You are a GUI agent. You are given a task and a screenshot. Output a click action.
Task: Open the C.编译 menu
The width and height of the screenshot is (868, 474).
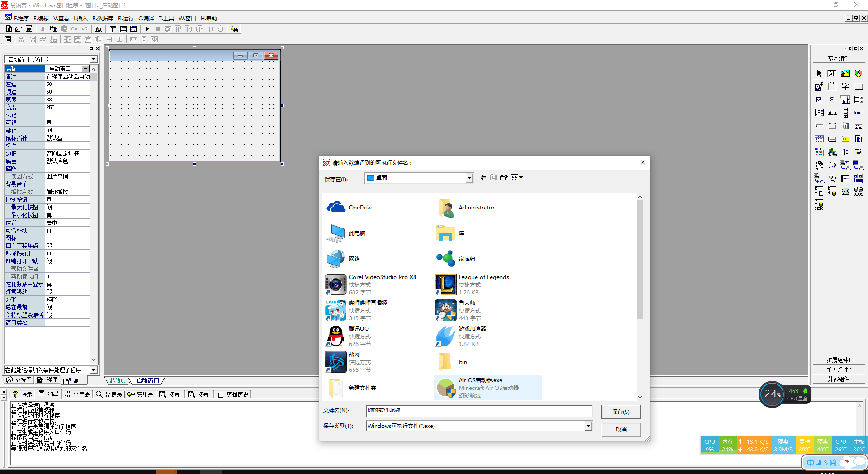(146, 18)
